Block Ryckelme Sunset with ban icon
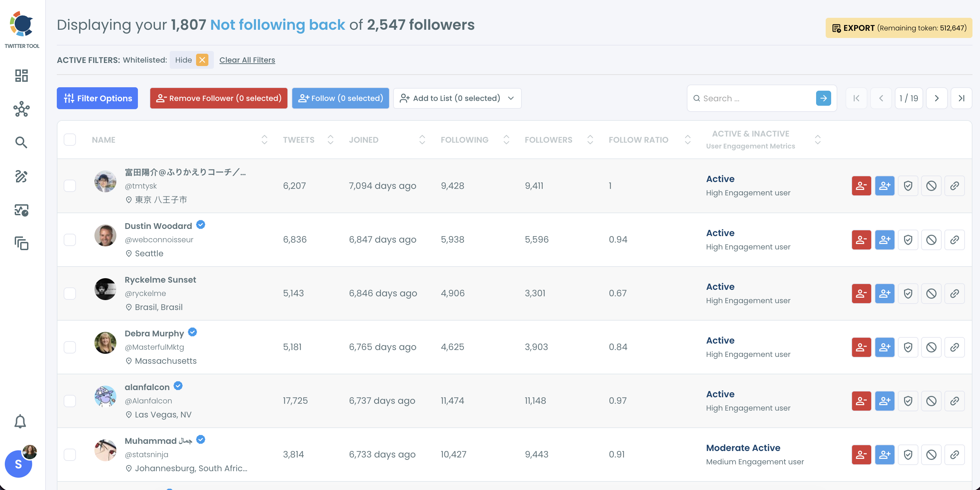Screen dimensions: 980x490 931,293
